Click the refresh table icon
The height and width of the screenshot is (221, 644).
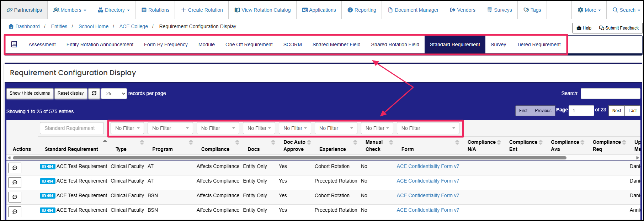(x=94, y=93)
